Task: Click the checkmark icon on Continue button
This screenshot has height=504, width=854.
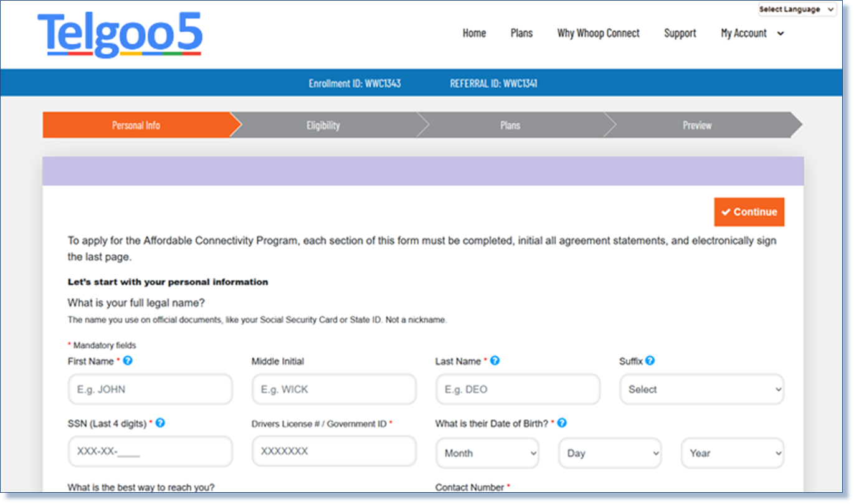Action: pyautogui.click(x=726, y=211)
